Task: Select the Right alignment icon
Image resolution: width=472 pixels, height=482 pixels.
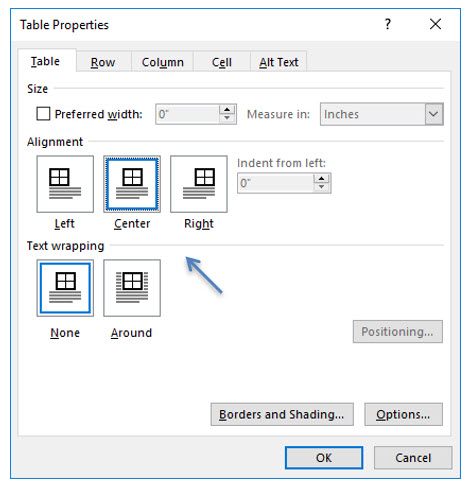Action: 199,184
